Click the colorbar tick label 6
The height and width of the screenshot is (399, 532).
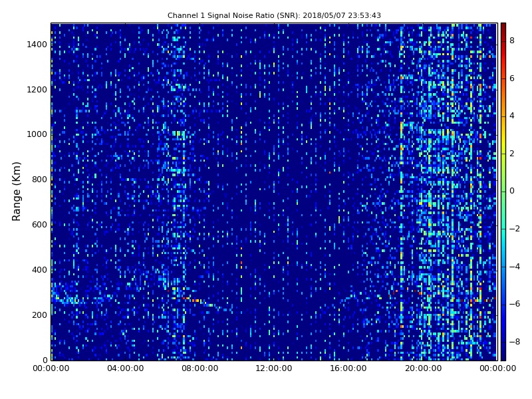[x=512, y=78]
